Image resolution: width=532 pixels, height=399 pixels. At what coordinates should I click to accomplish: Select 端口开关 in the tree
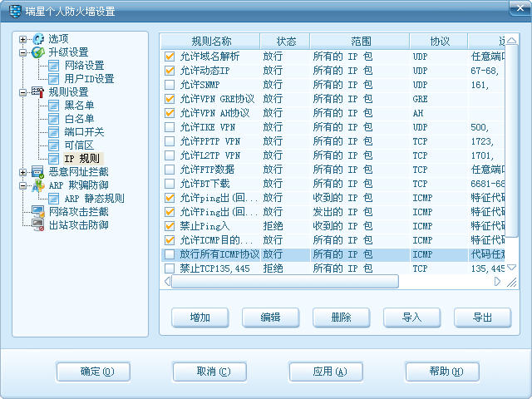(x=84, y=132)
